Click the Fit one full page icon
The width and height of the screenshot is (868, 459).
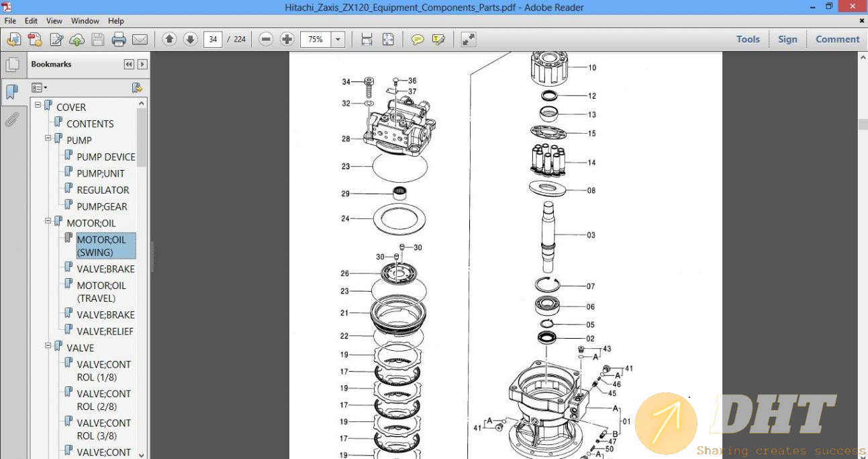tap(388, 40)
